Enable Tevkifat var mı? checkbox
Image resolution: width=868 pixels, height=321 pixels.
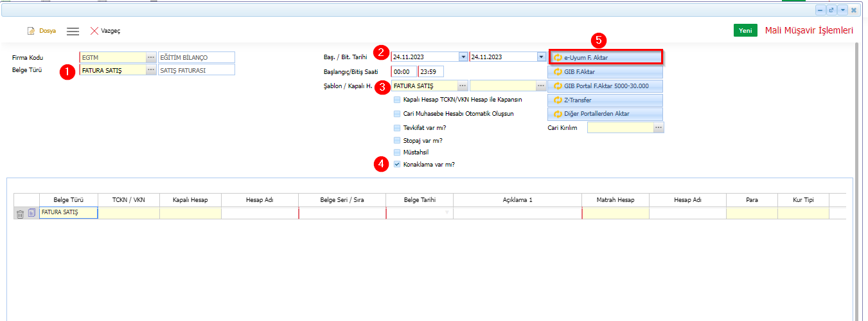point(397,127)
